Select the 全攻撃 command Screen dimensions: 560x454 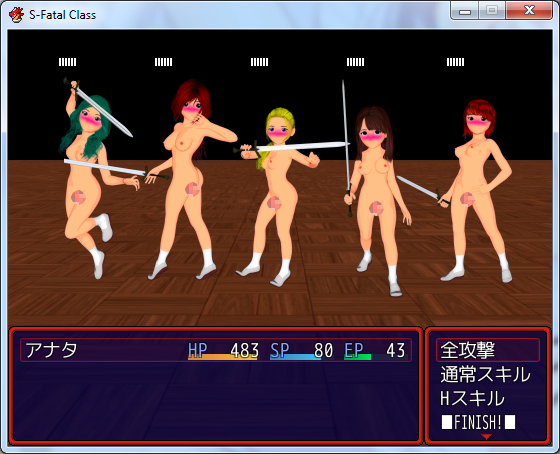point(488,350)
